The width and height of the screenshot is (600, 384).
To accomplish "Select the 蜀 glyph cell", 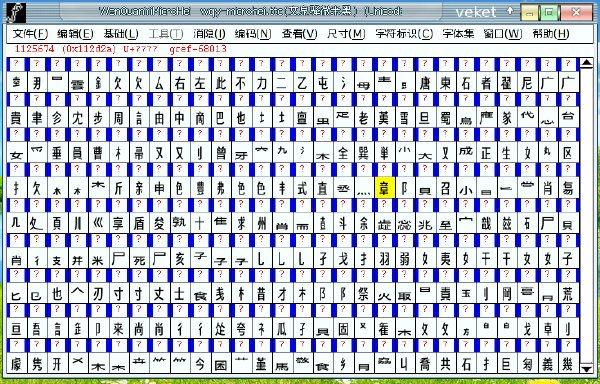I will point(445,117).
